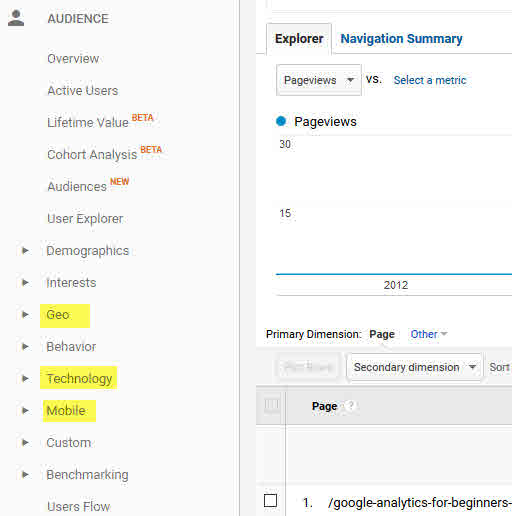Expand the Interests section arrow
The height and width of the screenshot is (516, 512).
[x=25, y=282]
